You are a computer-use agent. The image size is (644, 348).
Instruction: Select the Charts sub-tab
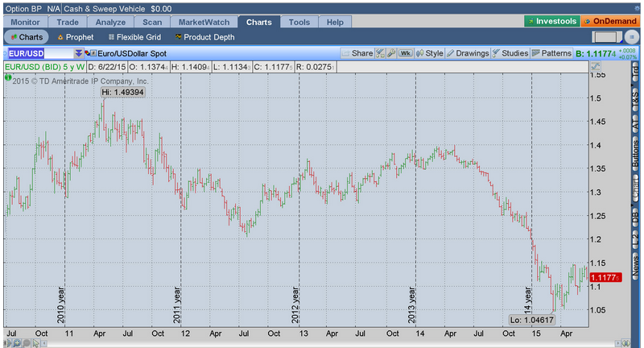27,37
